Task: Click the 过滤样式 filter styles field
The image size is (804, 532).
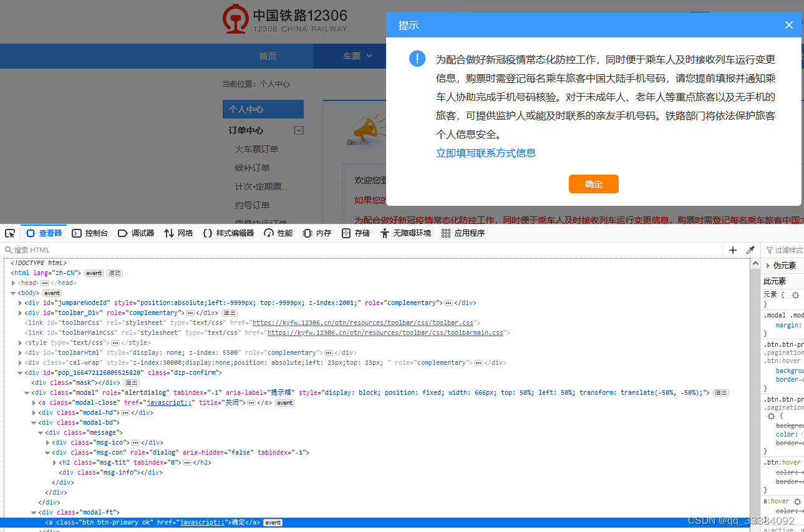Action: (x=785, y=250)
